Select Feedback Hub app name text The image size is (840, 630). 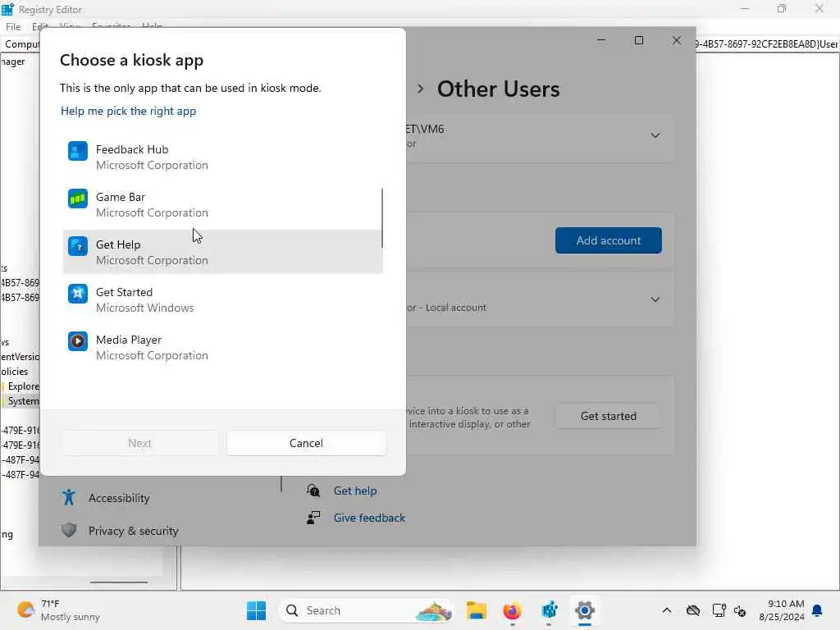[x=132, y=149]
